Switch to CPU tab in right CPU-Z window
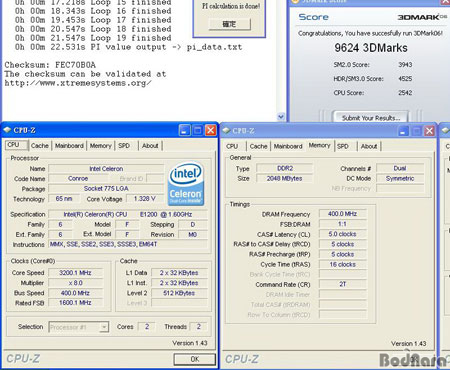The image size is (450, 370). coord(232,146)
